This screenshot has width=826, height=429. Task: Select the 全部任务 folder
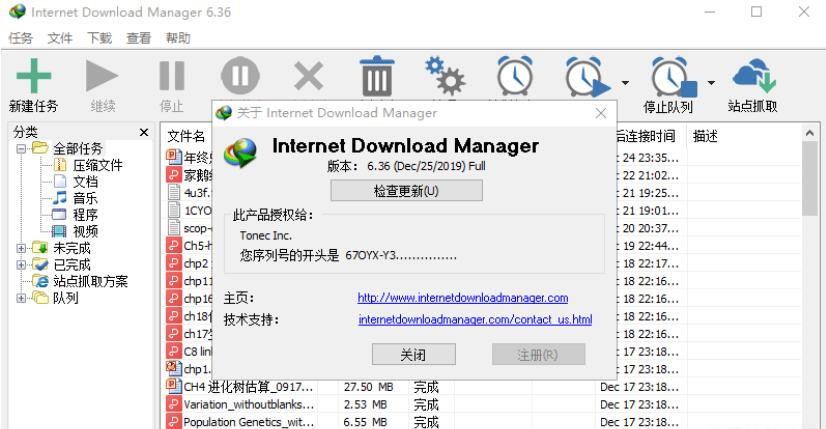77,149
